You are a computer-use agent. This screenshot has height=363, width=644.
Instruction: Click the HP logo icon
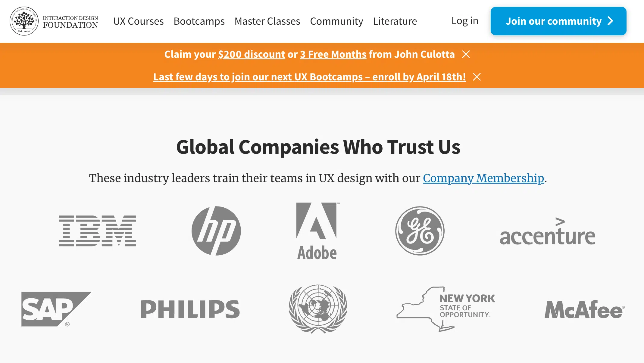216,230
